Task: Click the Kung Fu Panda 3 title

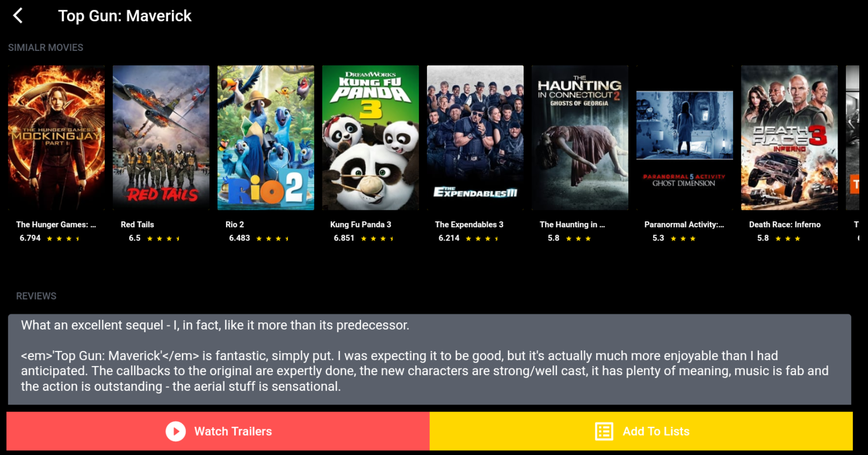Action: pos(360,224)
